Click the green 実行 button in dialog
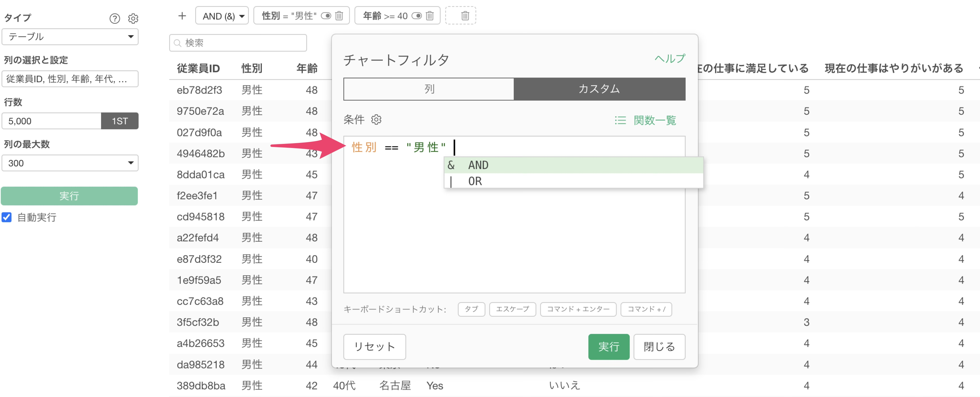 tap(608, 346)
